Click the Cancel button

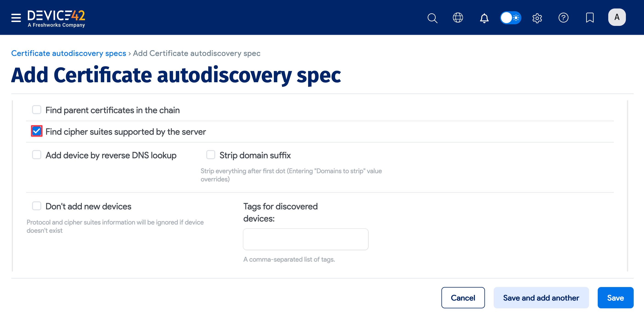463,298
